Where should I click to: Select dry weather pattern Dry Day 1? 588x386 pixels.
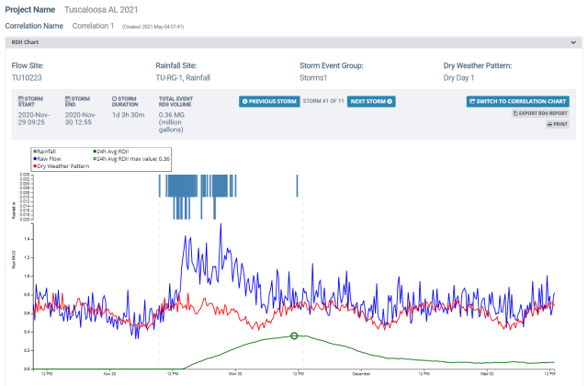[458, 77]
